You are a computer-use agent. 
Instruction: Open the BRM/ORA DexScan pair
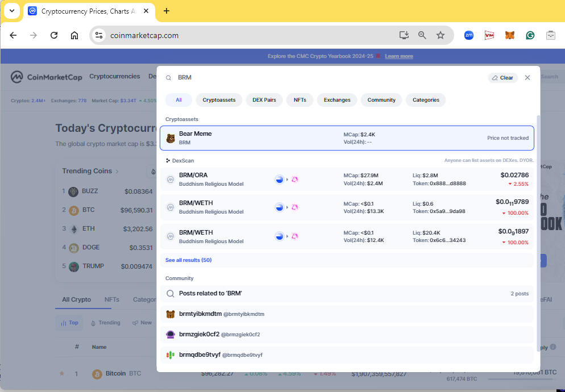[347, 179]
